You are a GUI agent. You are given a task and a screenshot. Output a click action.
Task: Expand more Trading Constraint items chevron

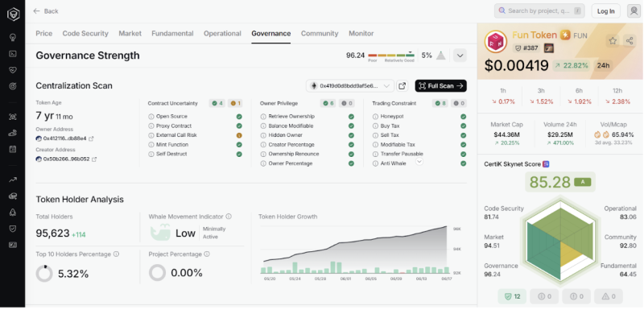pos(419,162)
